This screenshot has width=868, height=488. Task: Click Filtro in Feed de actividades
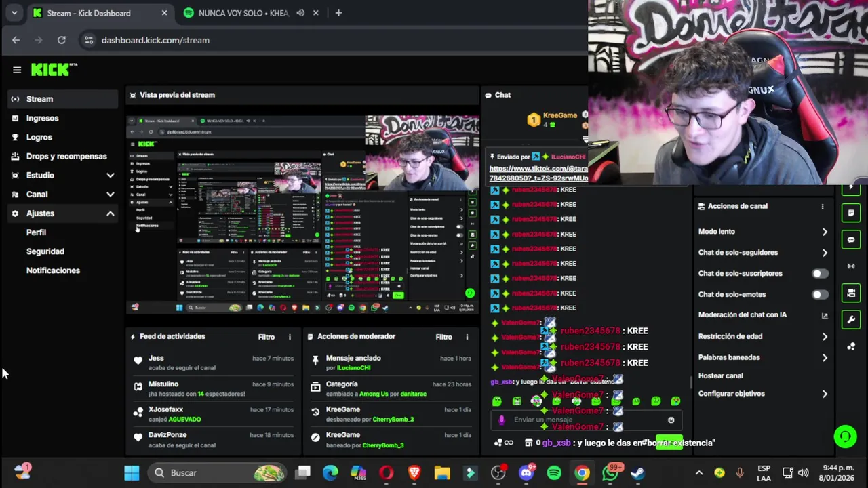266,337
